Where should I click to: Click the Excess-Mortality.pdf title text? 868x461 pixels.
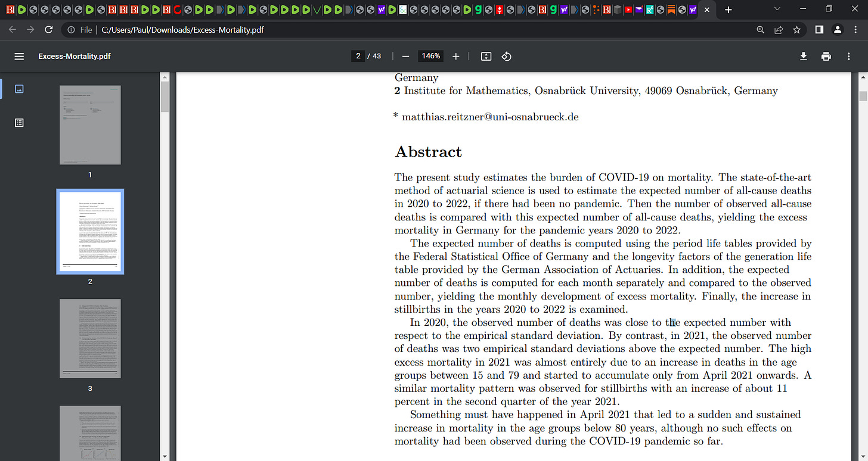[x=75, y=56]
